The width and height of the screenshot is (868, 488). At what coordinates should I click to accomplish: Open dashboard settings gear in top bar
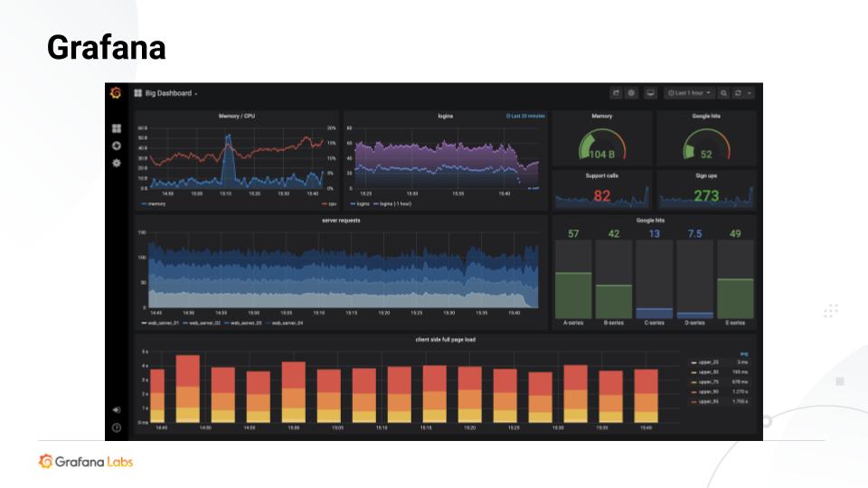click(x=632, y=93)
